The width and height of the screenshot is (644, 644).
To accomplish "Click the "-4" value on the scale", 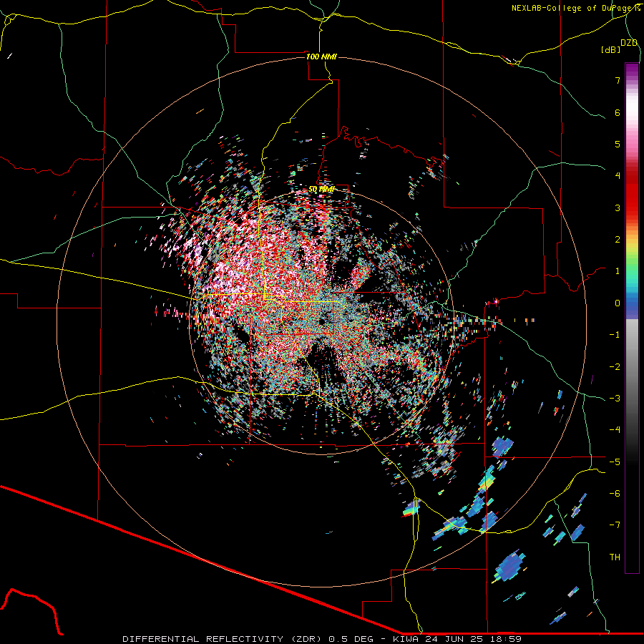I will (x=615, y=430).
